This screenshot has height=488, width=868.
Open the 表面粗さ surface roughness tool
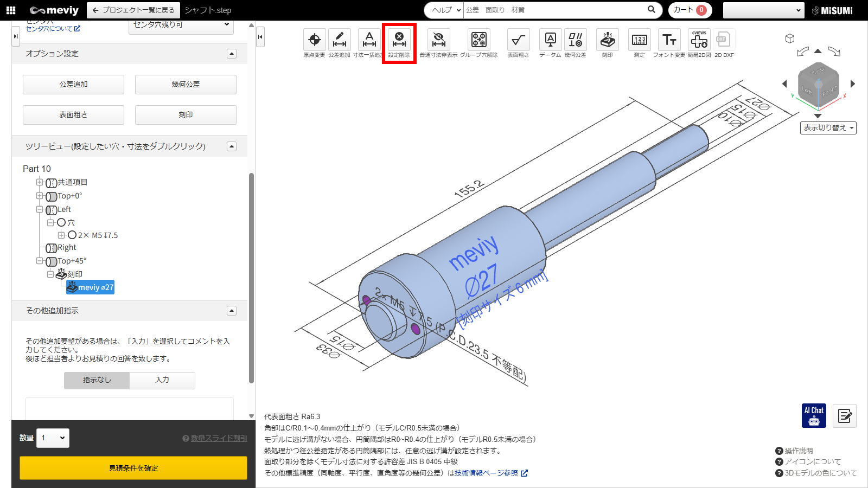click(518, 40)
